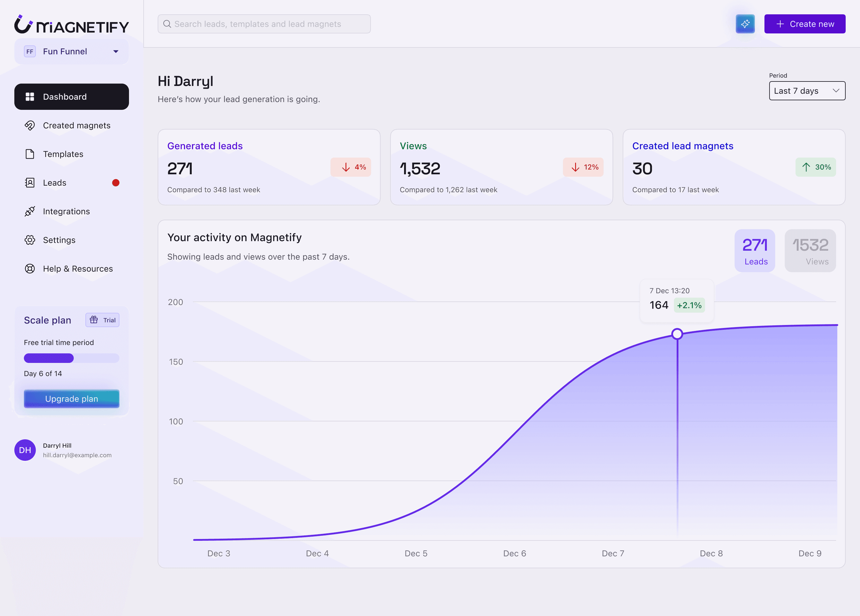Click the Templates document icon
Screen dimensions: 860x616
pyautogui.click(x=30, y=154)
